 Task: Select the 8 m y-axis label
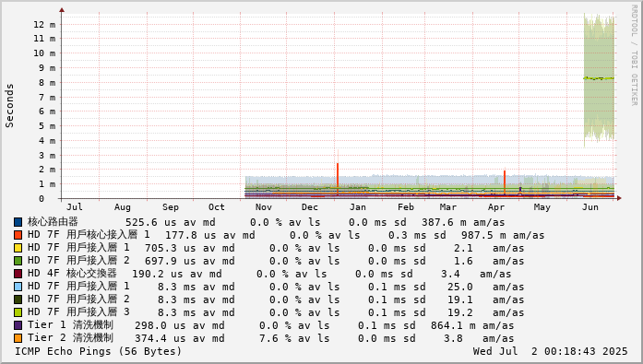47,83
